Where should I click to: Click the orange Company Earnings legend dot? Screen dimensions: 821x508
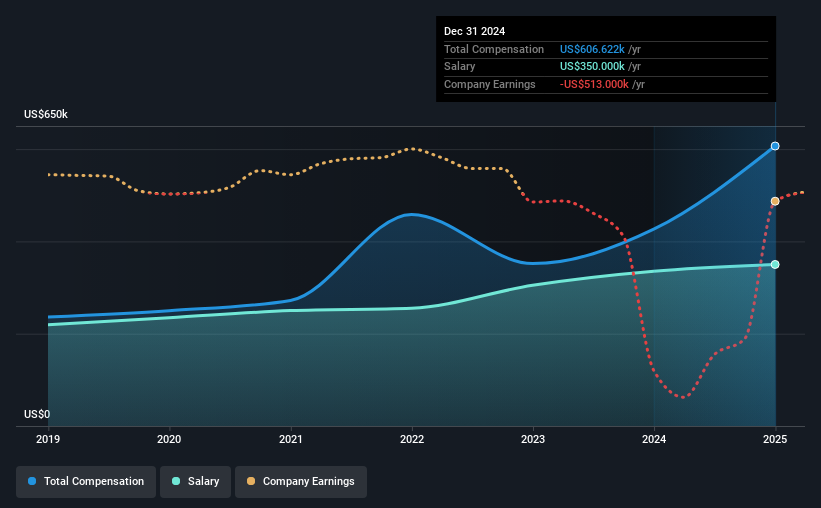tap(251, 481)
